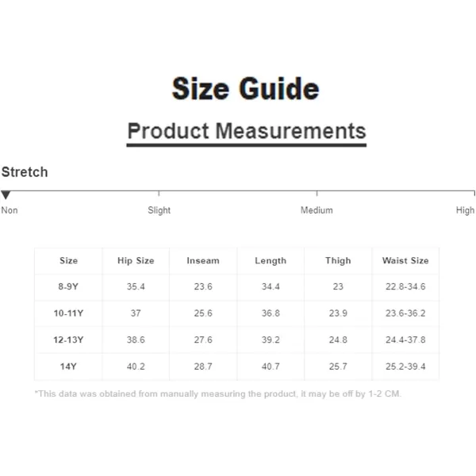Image resolution: width=476 pixels, height=476 pixels.
Task: Select the Medium stretch label
Action: pyautogui.click(x=317, y=210)
